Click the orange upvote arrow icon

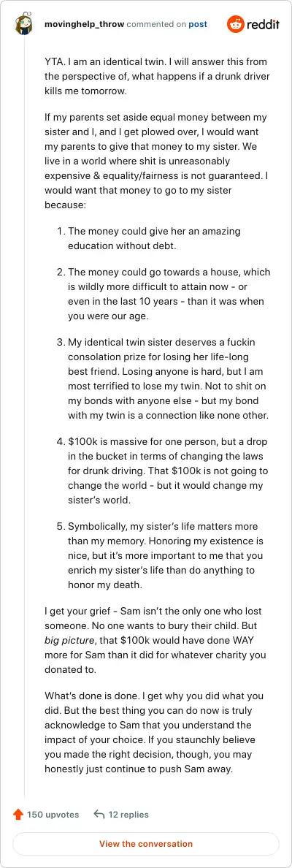(18, 815)
